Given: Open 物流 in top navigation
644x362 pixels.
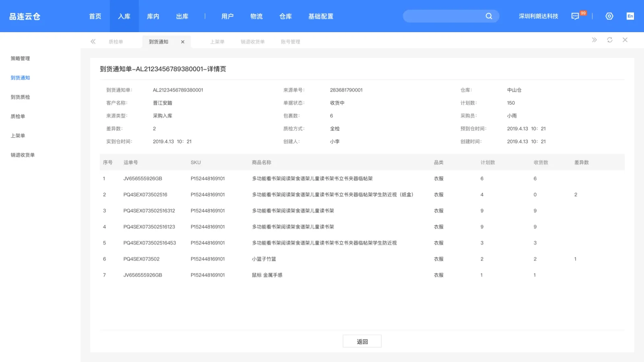Looking at the screenshot, I should click(x=256, y=16).
